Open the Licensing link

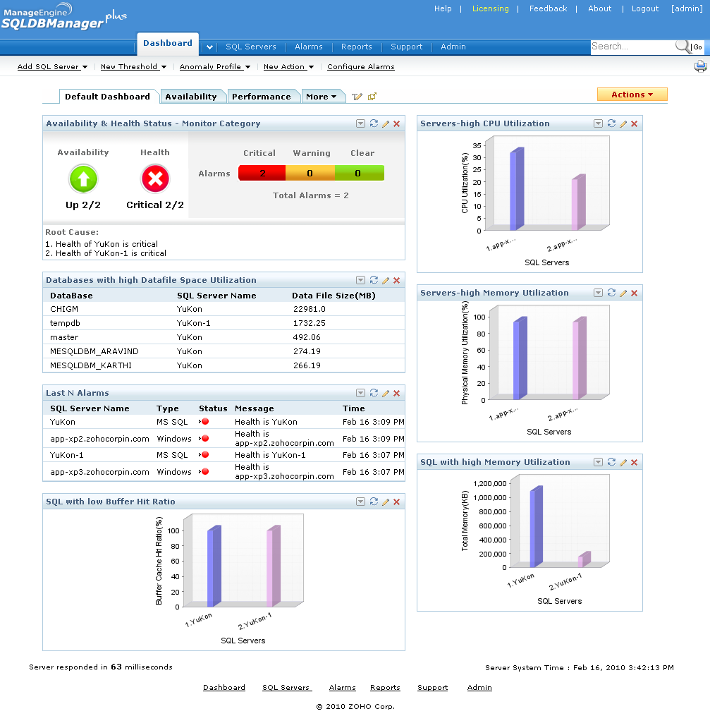[489, 8]
